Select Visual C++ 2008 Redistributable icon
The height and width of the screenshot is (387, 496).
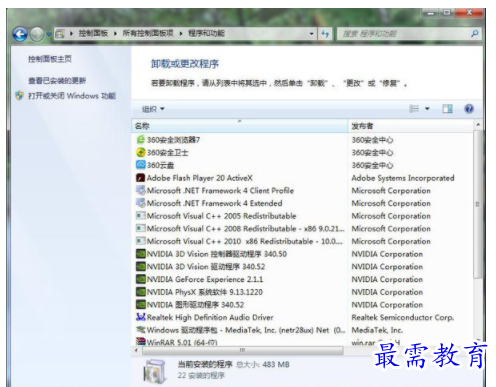(x=141, y=228)
